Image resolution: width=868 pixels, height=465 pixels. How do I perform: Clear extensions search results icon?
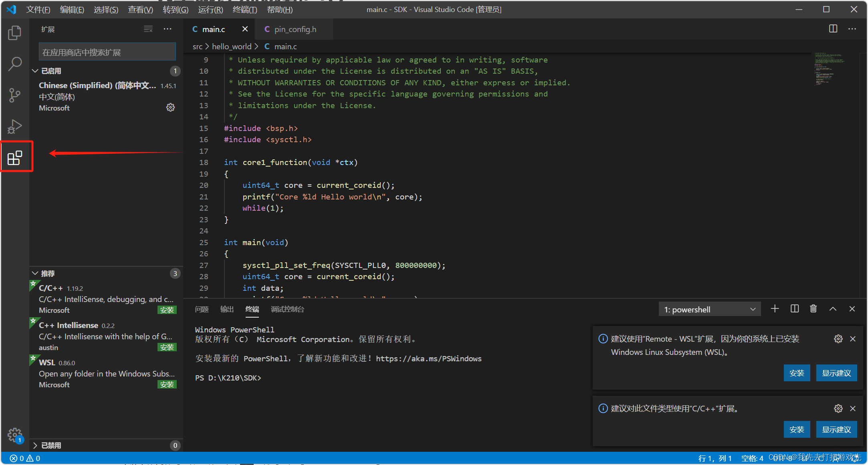[x=148, y=29]
